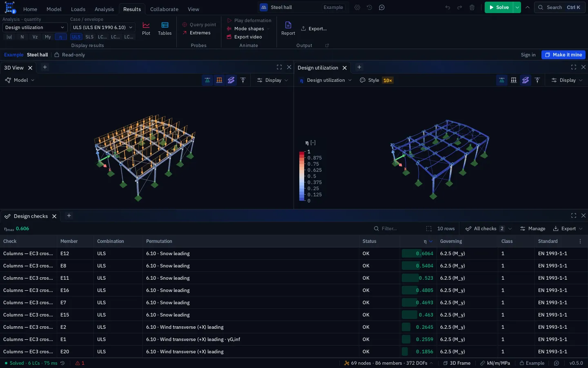
Task: Click the Sign in link
Action: (x=528, y=55)
